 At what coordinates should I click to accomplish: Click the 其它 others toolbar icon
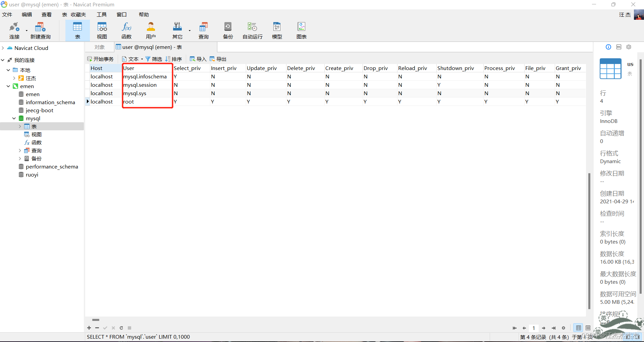point(177,30)
